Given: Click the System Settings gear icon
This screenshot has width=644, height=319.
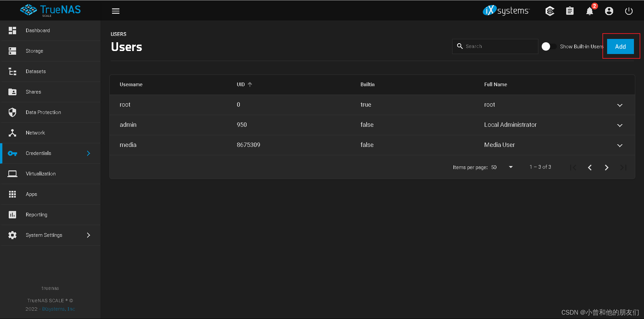Looking at the screenshot, I should [x=12, y=235].
